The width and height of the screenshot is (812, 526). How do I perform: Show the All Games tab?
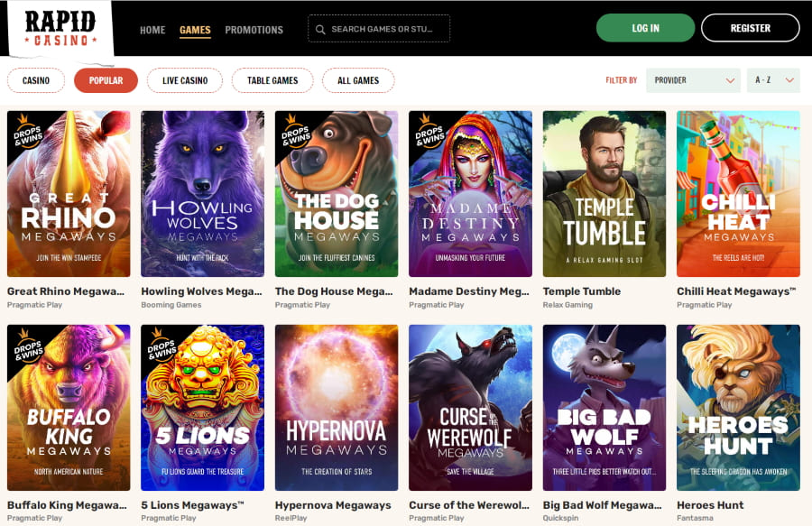pyautogui.click(x=358, y=80)
